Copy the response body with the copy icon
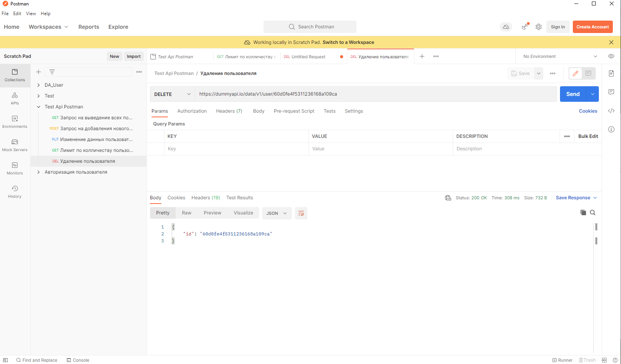621x364 pixels. tap(583, 212)
